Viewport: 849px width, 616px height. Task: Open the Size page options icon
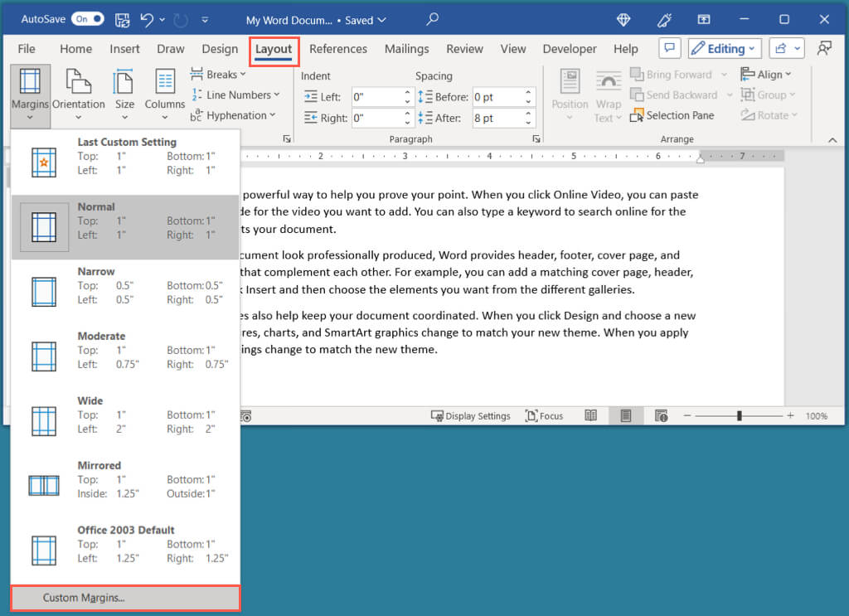click(x=124, y=83)
